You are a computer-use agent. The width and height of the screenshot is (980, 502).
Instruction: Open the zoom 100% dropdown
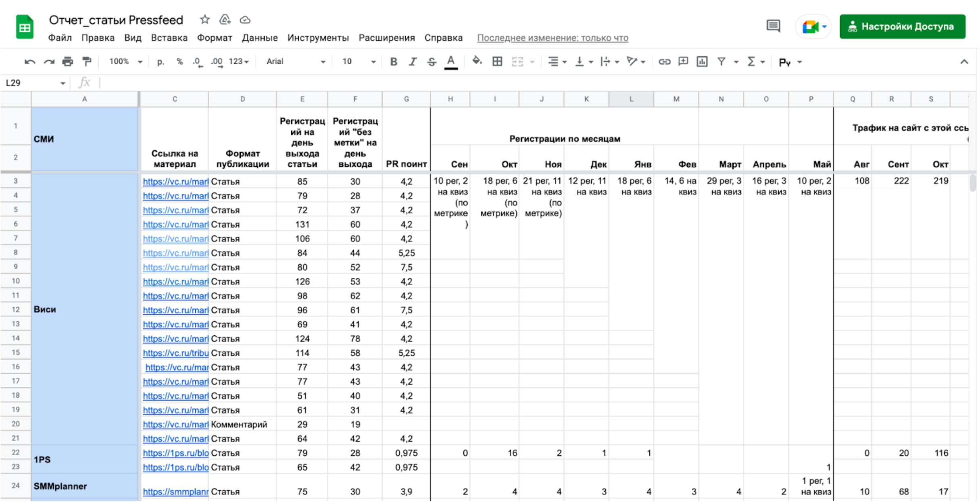point(126,62)
